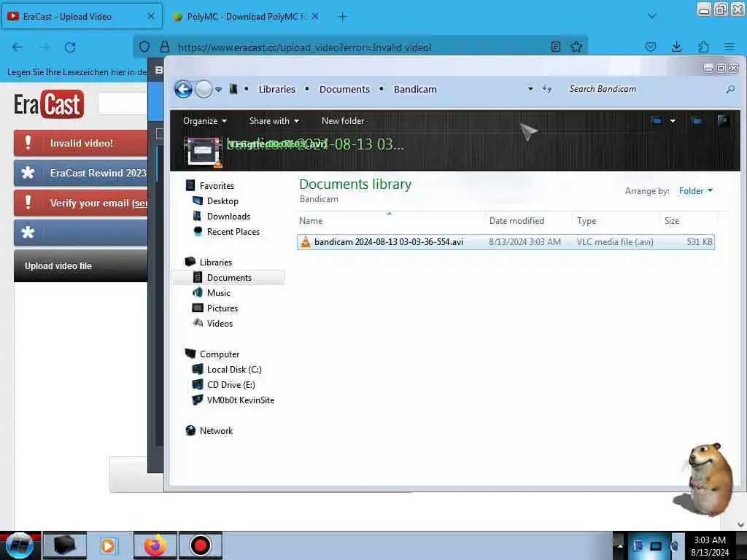
Task: Click the video thumbnail in the details pane
Action: coord(203,152)
